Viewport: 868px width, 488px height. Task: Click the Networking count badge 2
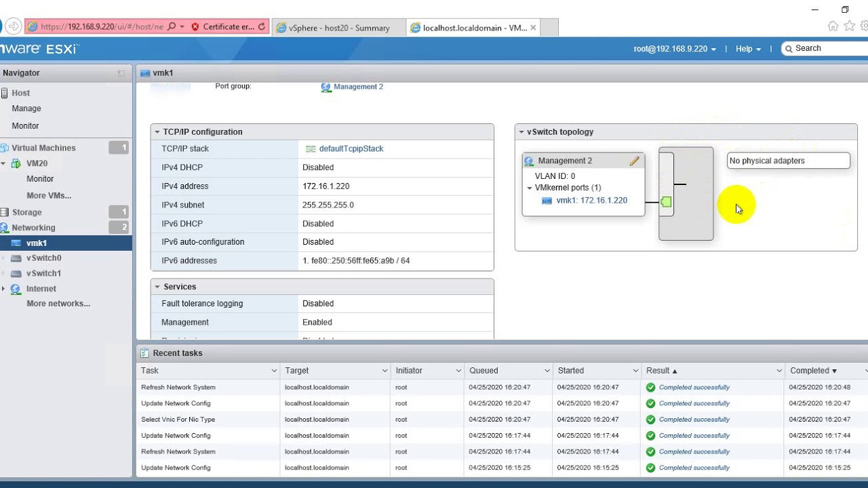(x=119, y=227)
